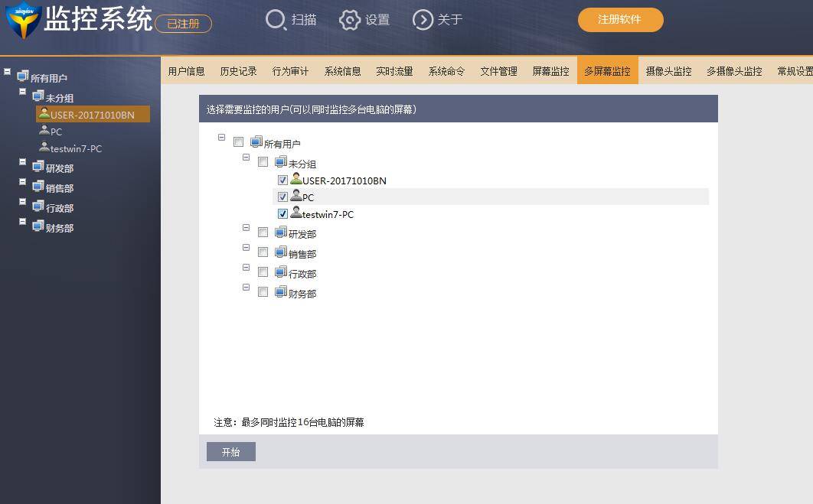
Task: Check the 行政部 checkbox
Action: click(x=263, y=272)
